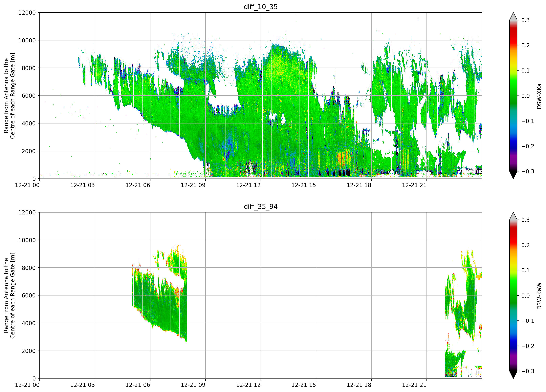Click the upper arrow of DSW-KaW colorbar
546x392 pixels.
coord(513,216)
